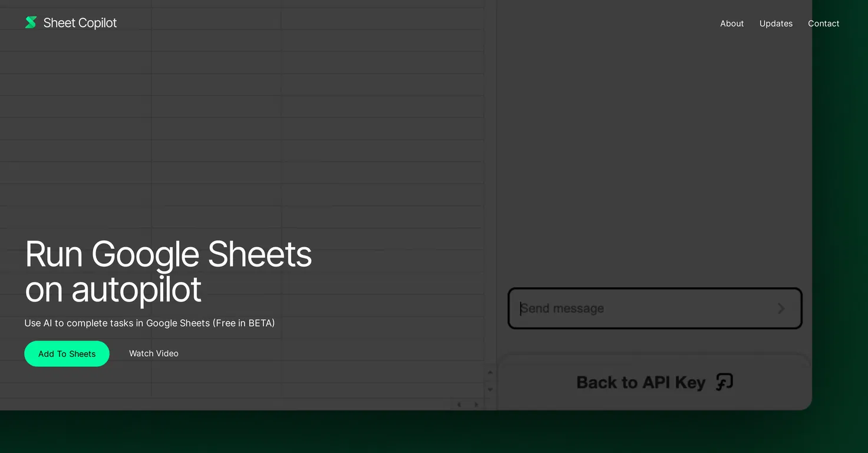Click the Add To Sheets button
Image resolution: width=868 pixels, height=453 pixels.
(67, 354)
